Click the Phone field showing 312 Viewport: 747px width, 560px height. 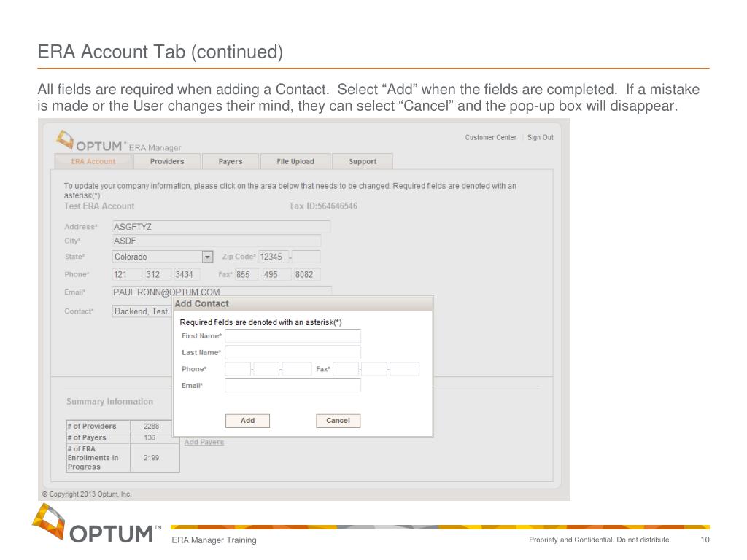click(158, 274)
